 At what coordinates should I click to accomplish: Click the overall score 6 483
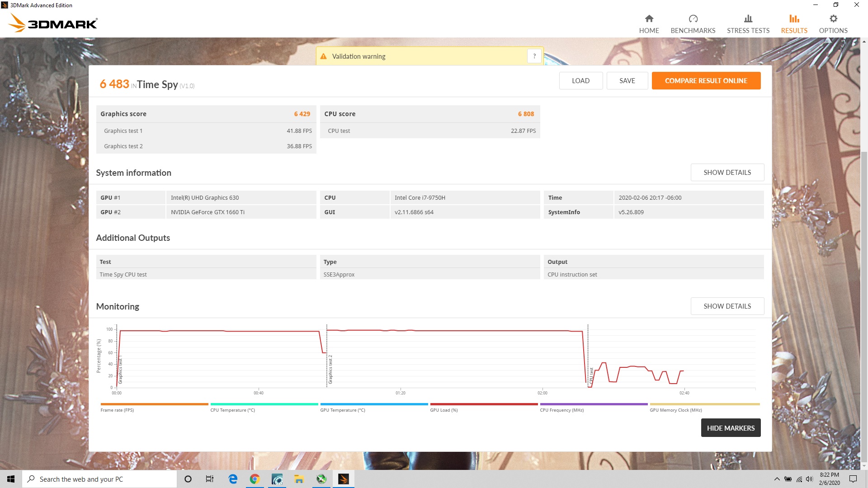click(x=114, y=84)
